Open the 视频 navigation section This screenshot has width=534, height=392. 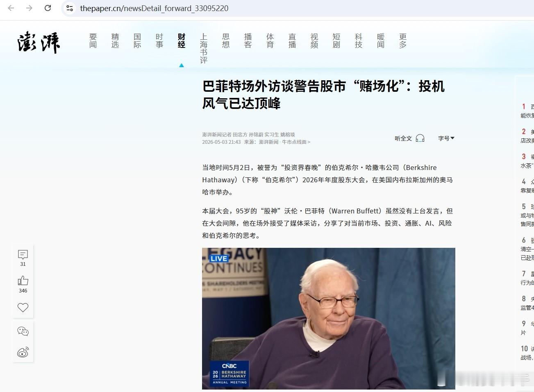click(314, 41)
